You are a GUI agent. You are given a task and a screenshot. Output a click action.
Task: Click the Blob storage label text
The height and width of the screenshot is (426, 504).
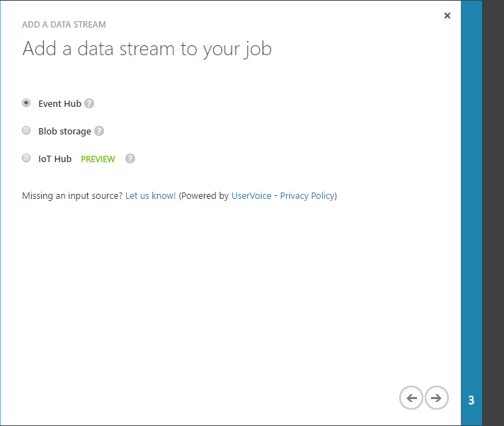64,132
